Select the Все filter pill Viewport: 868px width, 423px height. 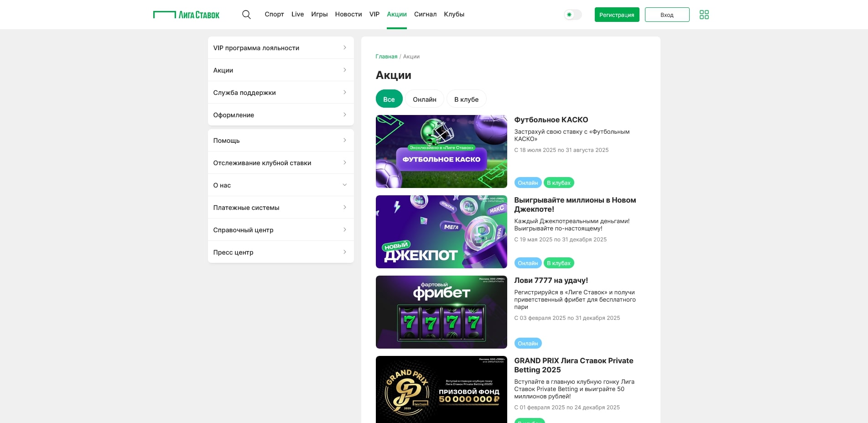(x=389, y=99)
